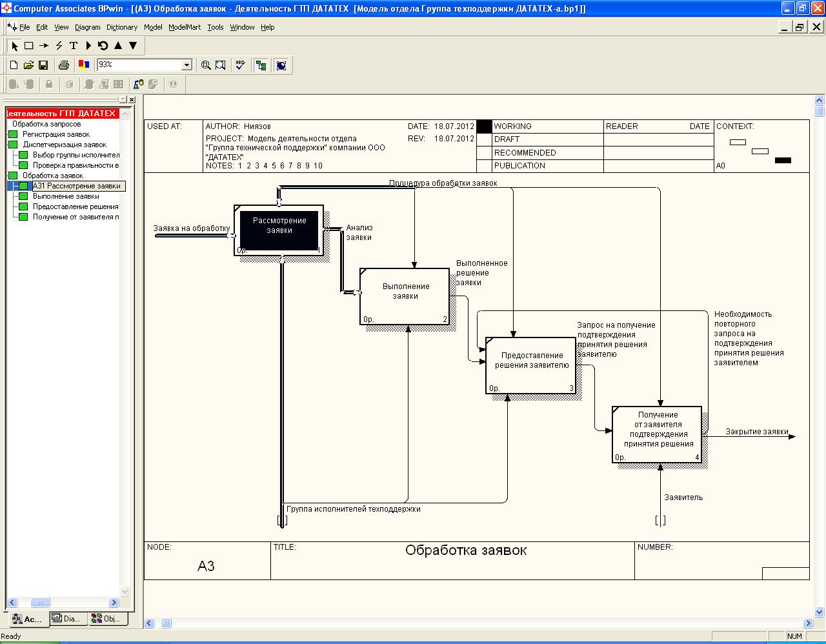The height and width of the screenshot is (644, 826).
Task: Click diagram horizontal scrollbar left arrow
Action: point(150,623)
